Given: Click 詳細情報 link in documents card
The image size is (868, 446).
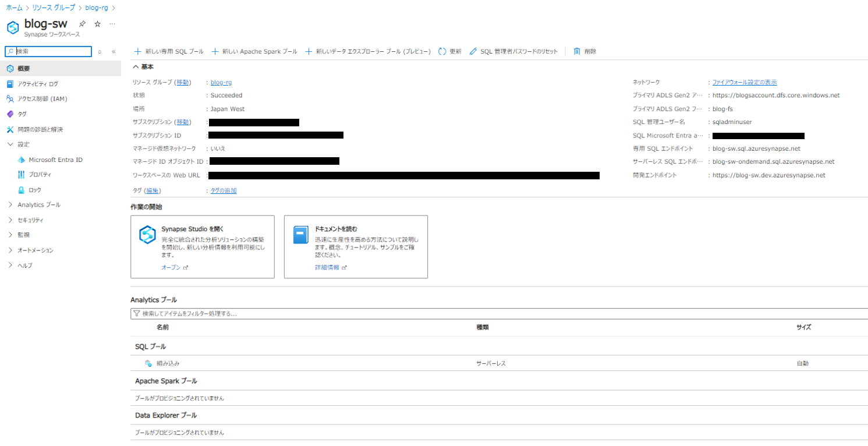Looking at the screenshot, I should coord(327,268).
